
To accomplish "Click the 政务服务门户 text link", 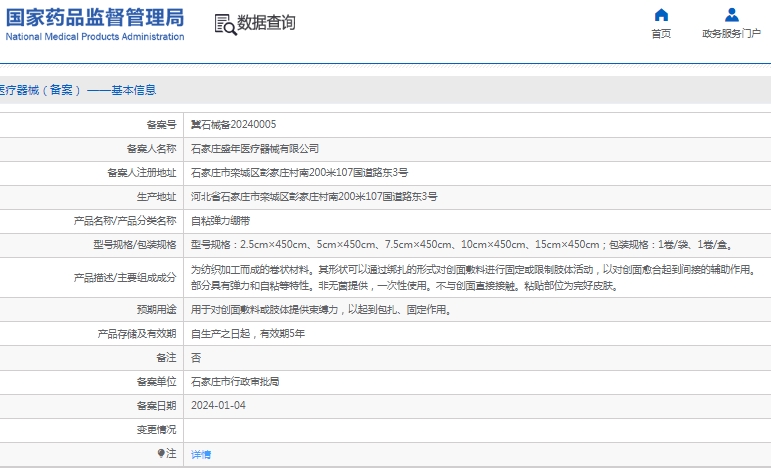I will click(732, 33).
